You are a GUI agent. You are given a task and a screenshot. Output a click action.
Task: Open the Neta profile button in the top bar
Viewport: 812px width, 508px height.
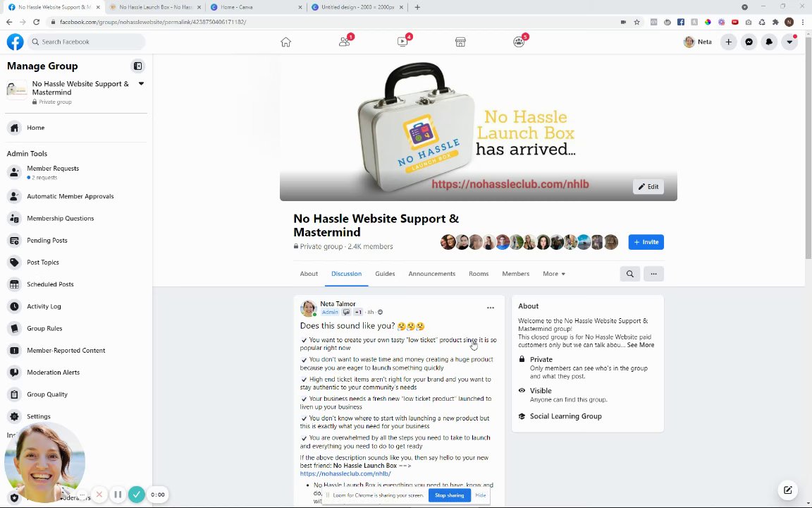pyautogui.click(x=698, y=42)
